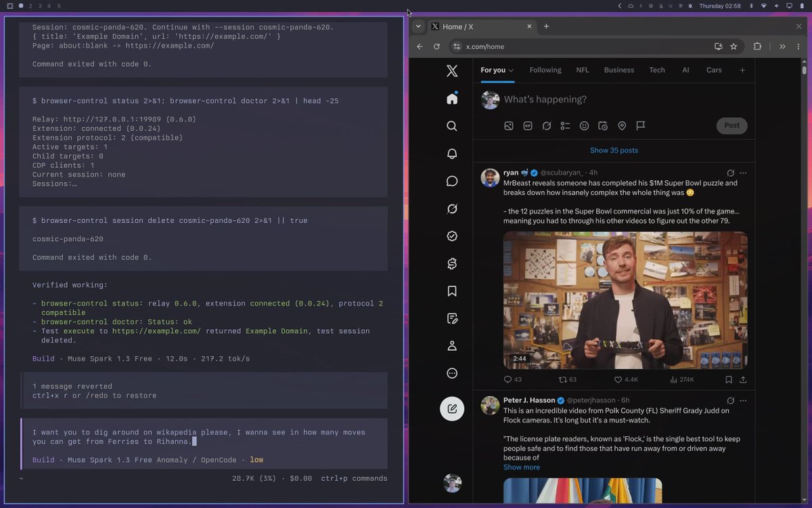Open the Profile icon in X sidebar
Screen dimensions: 812x508
point(452,346)
